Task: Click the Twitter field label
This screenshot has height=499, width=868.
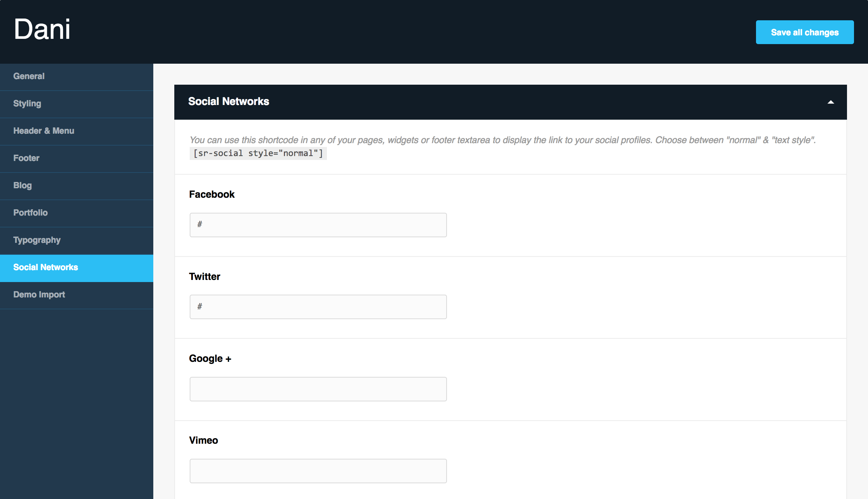Action: point(204,276)
